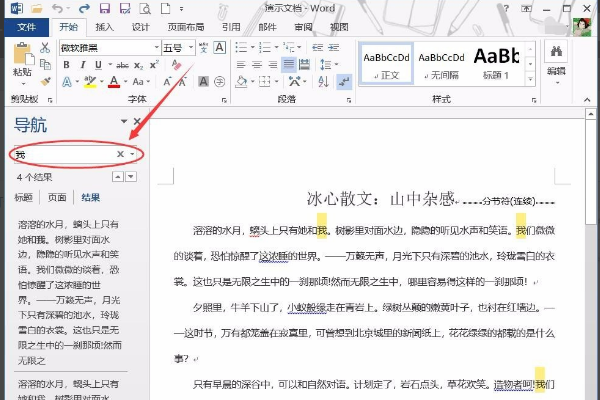Expand search options arrow in navigation box
The height and width of the screenshot is (400, 600).
[132, 154]
